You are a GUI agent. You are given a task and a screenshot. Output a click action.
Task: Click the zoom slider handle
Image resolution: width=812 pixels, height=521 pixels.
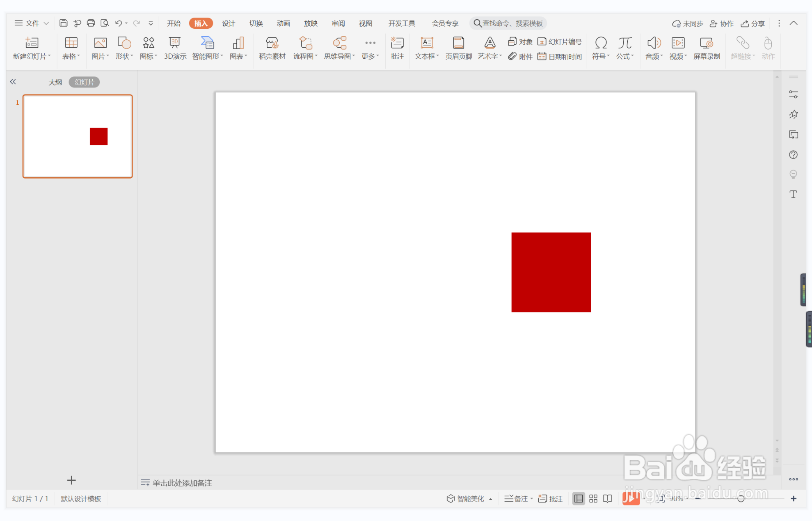[741, 498]
